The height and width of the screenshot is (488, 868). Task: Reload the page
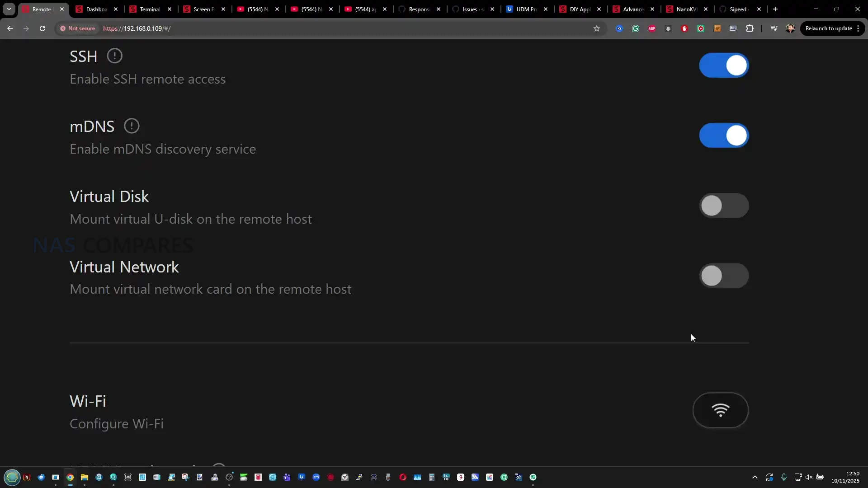pyautogui.click(x=42, y=28)
